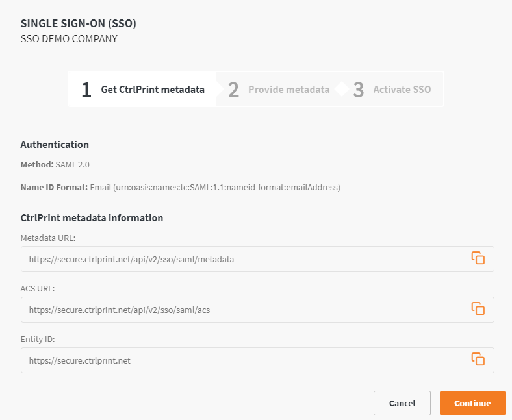
Task: Cancel the SSO setup
Action: click(402, 403)
